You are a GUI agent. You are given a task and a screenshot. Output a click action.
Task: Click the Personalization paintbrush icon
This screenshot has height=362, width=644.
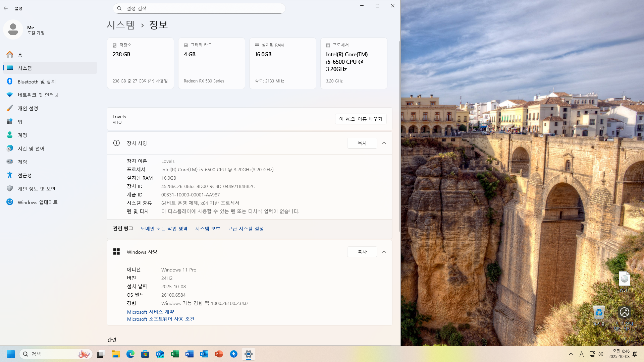coord(10,108)
